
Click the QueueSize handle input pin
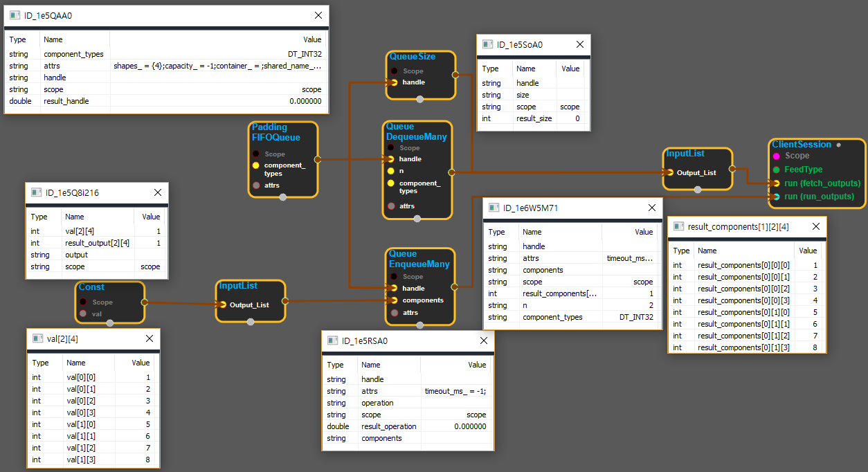[x=394, y=82]
